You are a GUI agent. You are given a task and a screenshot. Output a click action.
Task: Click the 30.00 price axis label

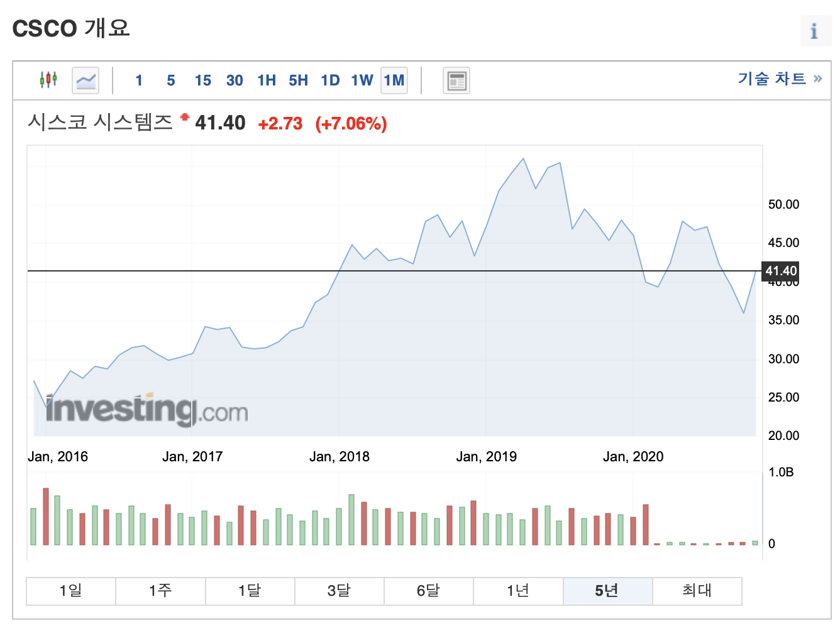(x=784, y=359)
